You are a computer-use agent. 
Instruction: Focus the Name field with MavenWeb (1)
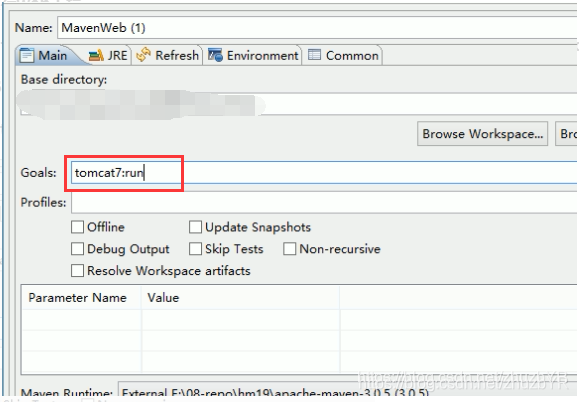(x=318, y=28)
